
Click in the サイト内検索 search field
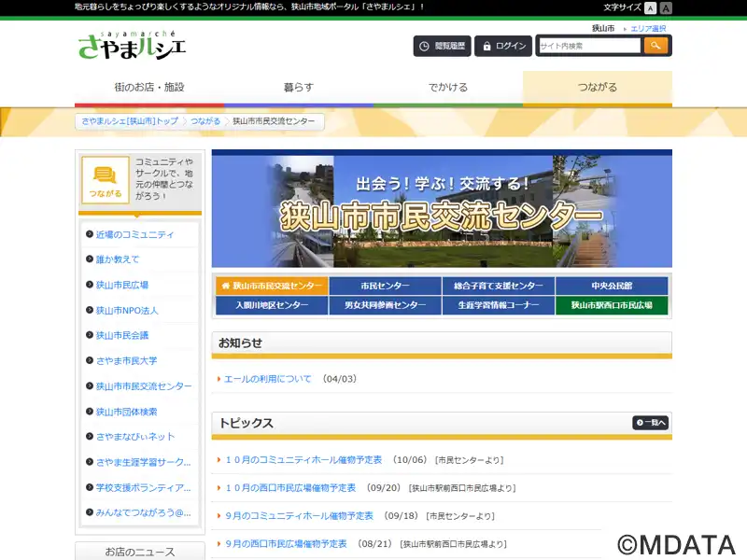point(588,46)
